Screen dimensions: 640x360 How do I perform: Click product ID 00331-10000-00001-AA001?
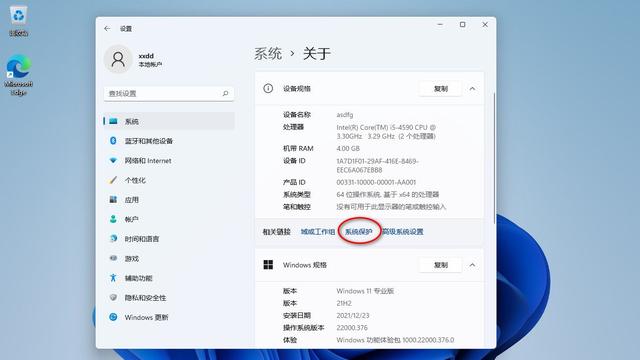[x=376, y=182]
